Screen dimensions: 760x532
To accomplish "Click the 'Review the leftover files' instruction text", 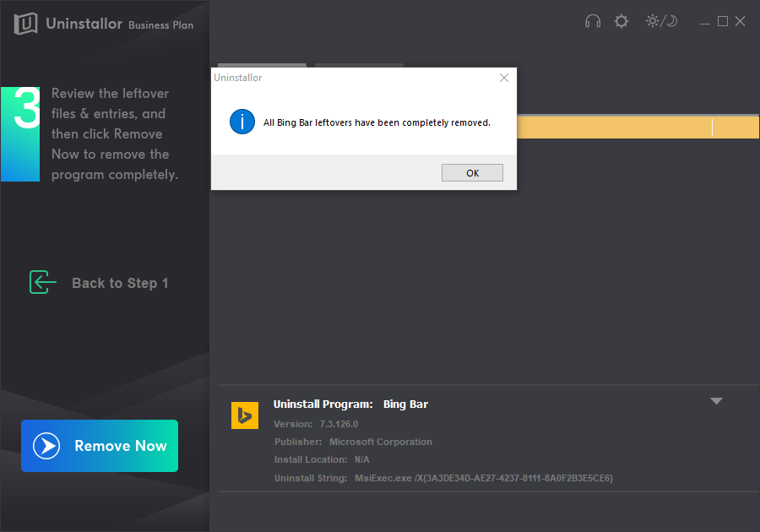I will tap(115, 133).
